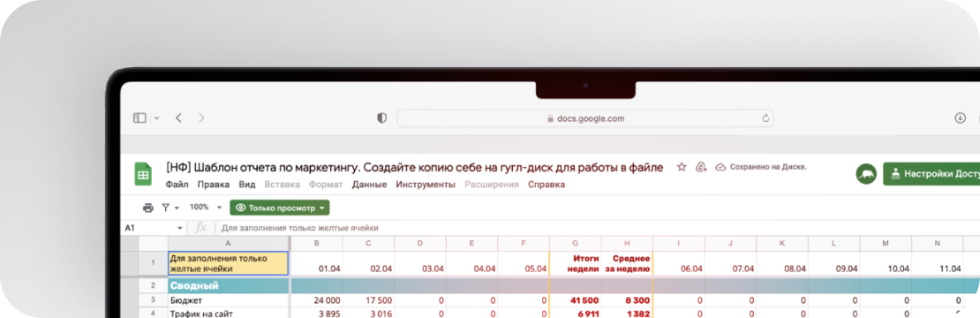This screenshot has width=980, height=318.
Task: Click the document title text
Action: coord(414,168)
